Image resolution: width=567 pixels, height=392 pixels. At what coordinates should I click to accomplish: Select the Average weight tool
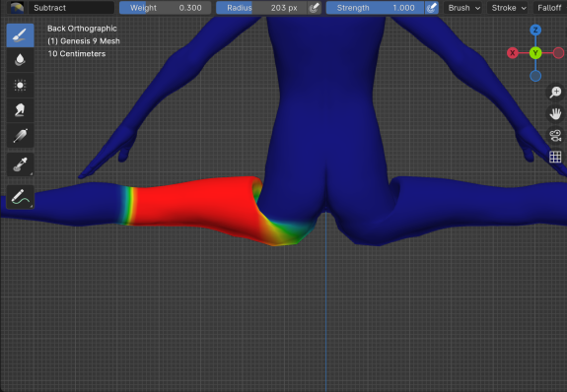pos(21,86)
